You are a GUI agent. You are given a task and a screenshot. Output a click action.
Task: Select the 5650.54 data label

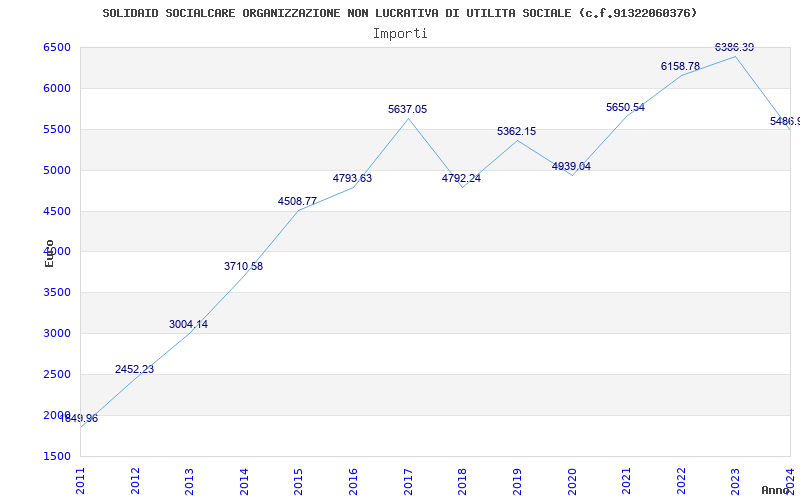[x=626, y=108]
